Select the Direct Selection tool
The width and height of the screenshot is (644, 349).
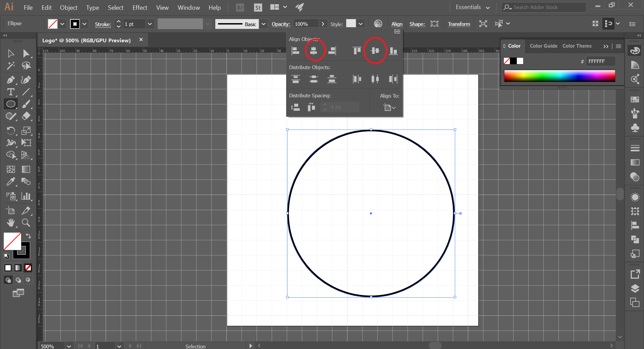point(26,53)
